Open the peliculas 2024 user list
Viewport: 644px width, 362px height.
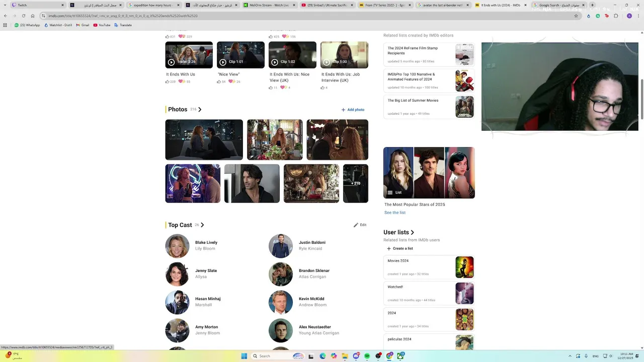pyautogui.click(x=429, y=342)
